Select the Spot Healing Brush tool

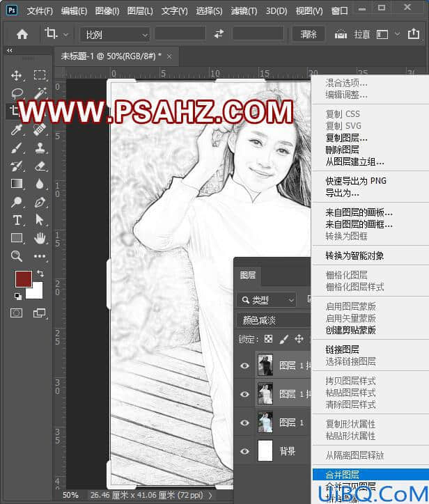[40, 129]
